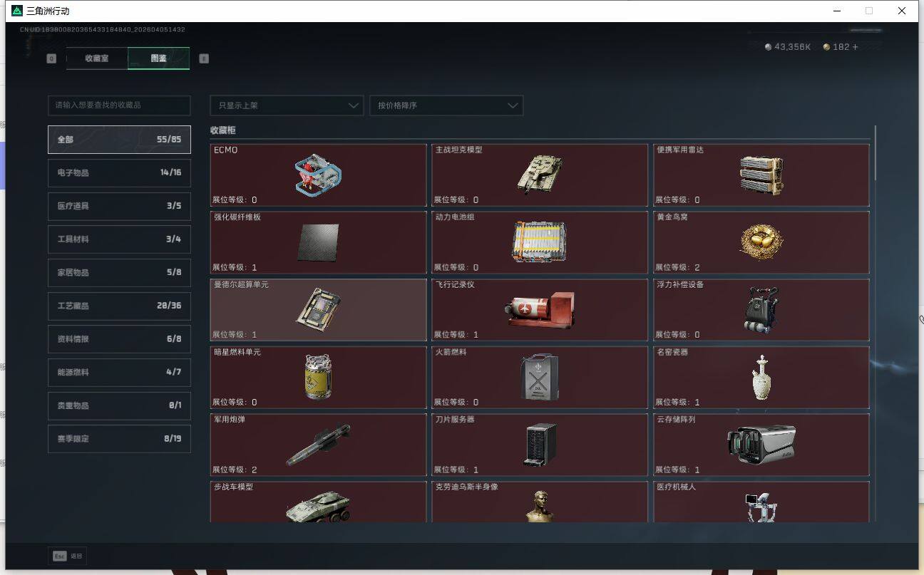The image size is (924, 575).
Task: Expand the 只显示上架 filter dropdown
Action: coord(287,105)
